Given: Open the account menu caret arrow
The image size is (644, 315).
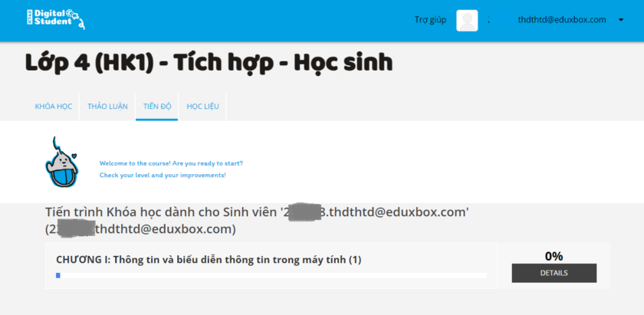Looking at the screenshot, I should coord(620,20).
